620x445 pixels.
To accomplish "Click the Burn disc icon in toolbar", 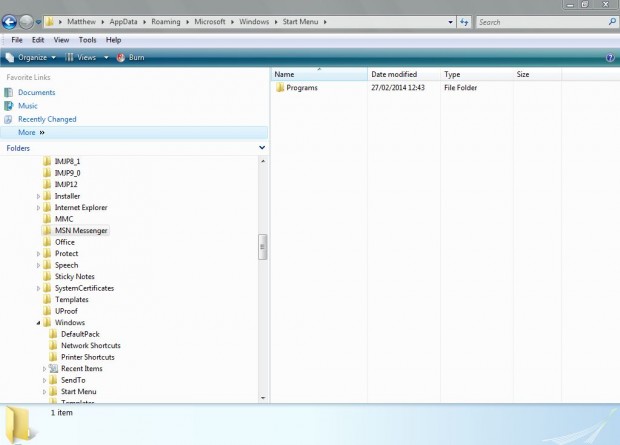I will [x=121, y=57].
